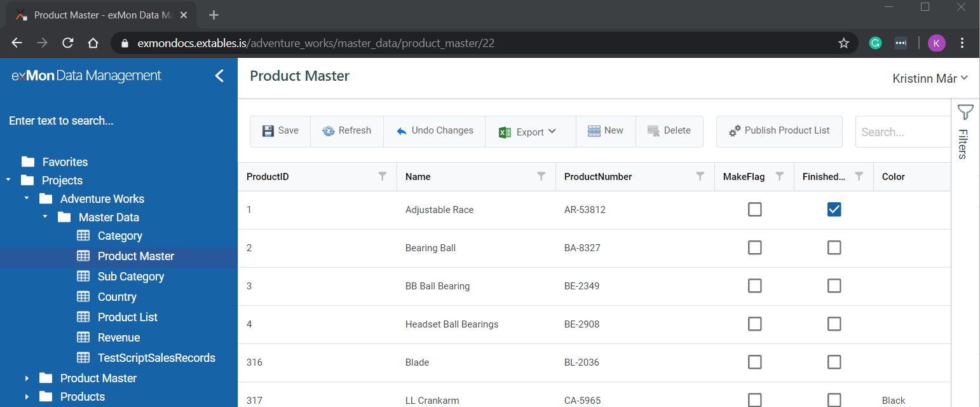Expand the Product Master folder node
Viewport: 980px width, 407px height.
click(x=27, y=378)
